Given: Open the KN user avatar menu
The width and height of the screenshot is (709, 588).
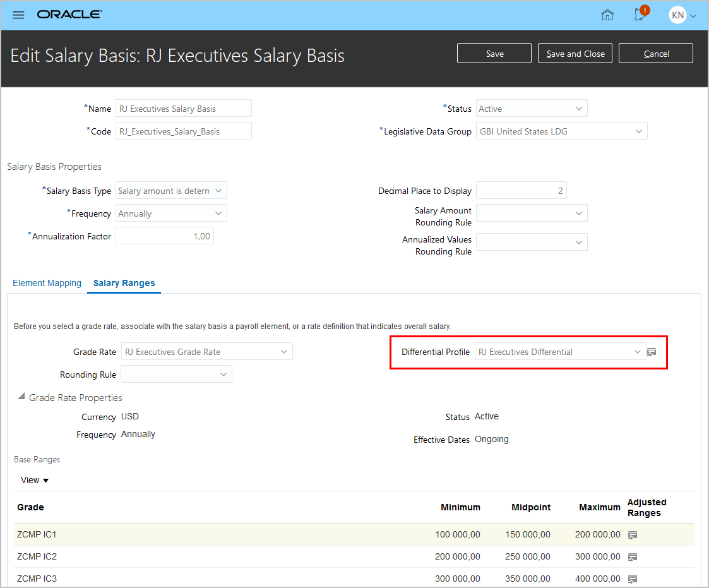Looking at the screenshot, I should click(682, 15).
